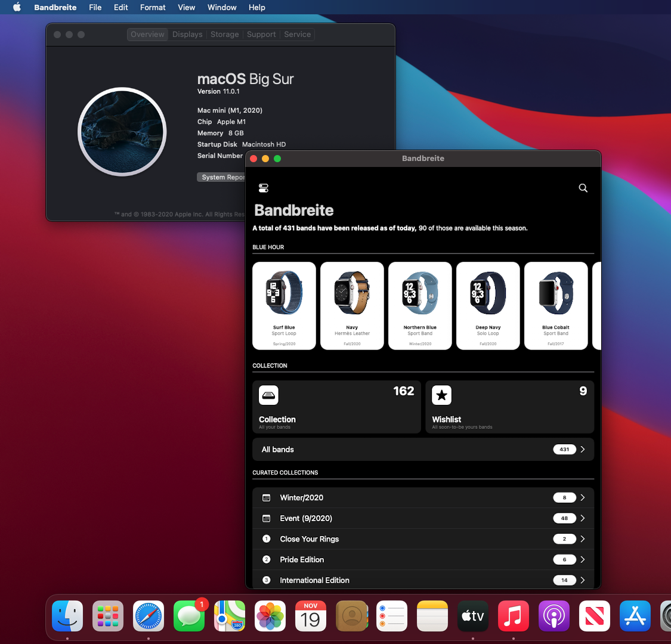Open the Pride Edition collection
The width and height of the screenshot is (671, 644).
click(423, 559)
